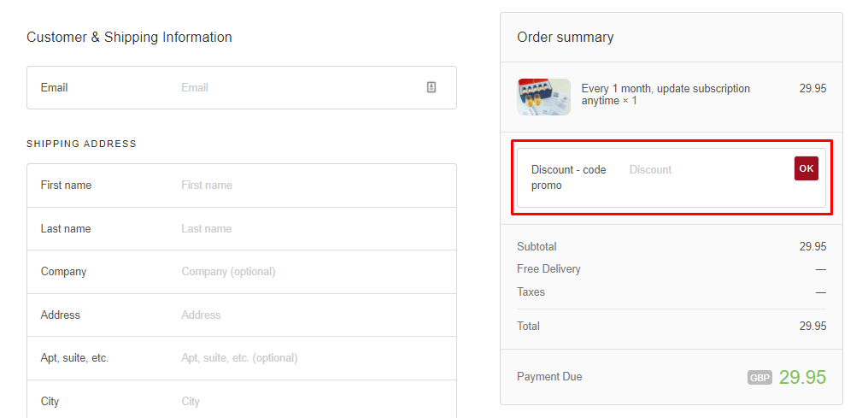Click the Free Delivery label

coord(548,268)
